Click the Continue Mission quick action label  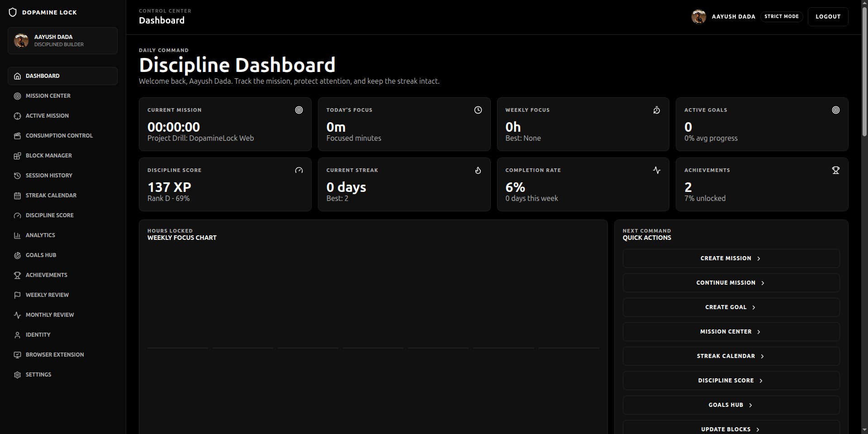pos(726,283)
